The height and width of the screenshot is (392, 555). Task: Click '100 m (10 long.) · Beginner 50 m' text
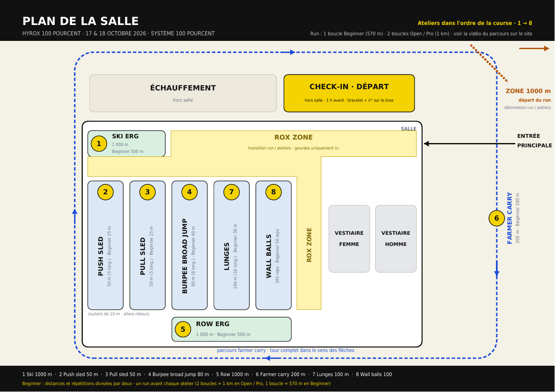[235, 256]
